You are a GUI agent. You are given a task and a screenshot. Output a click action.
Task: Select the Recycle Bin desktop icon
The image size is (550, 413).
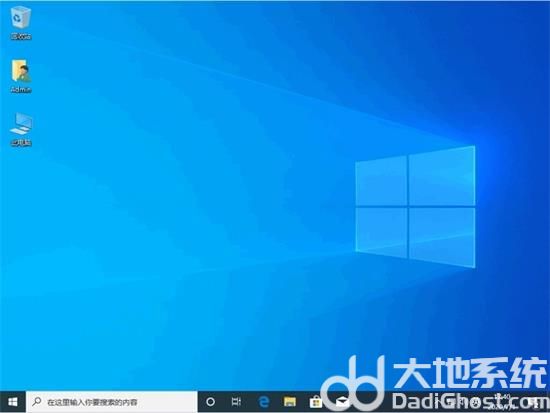(x=21, y=18)
